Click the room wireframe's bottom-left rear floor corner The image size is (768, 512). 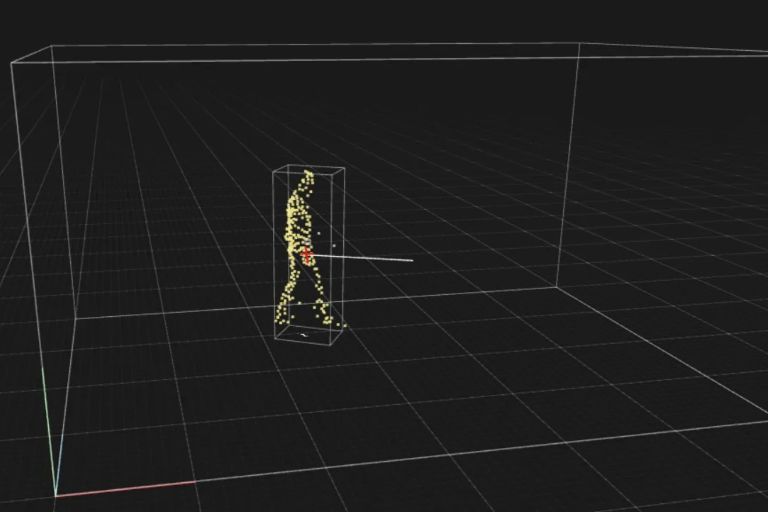click(75, 319)
